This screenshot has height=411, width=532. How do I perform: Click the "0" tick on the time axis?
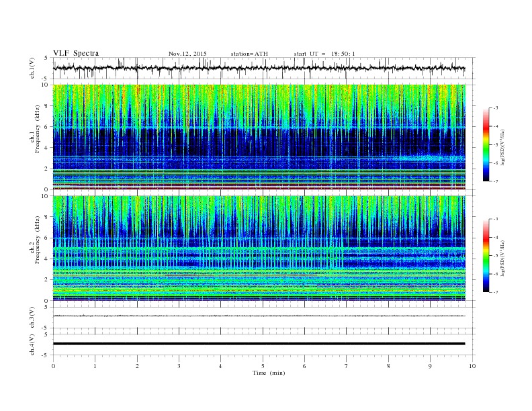click(53, 366)
